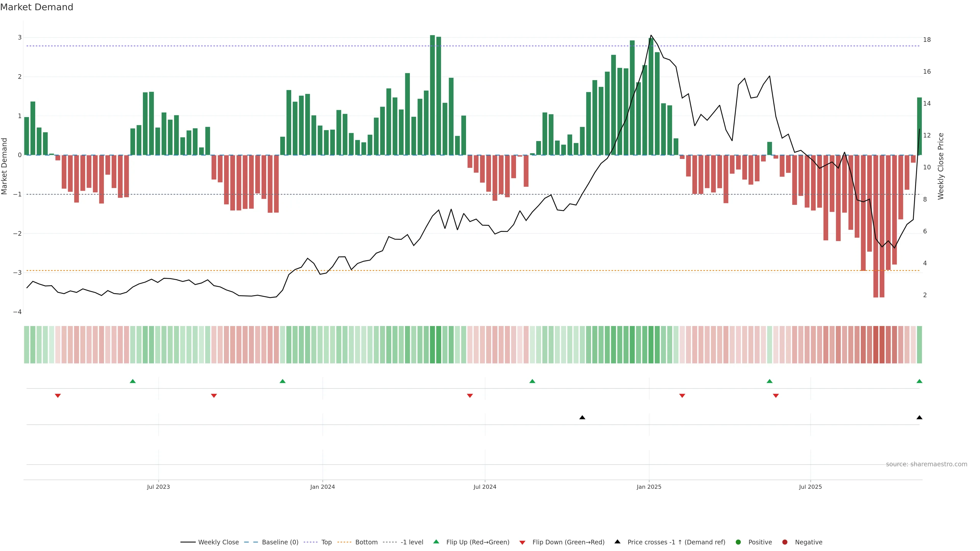Click the Market Demand chart title

click(x=36, y=7)
